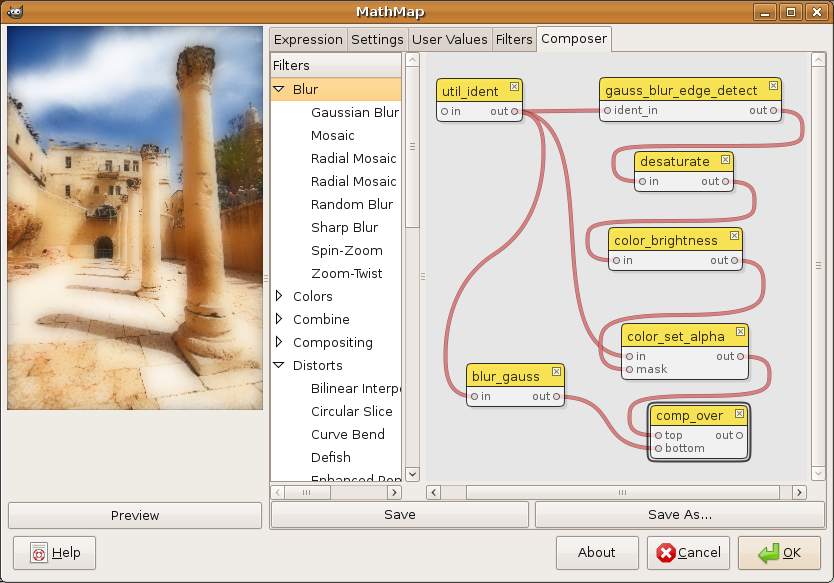Click the Filters column header
The image size is (834, 583).
click(x=336, y=65)
